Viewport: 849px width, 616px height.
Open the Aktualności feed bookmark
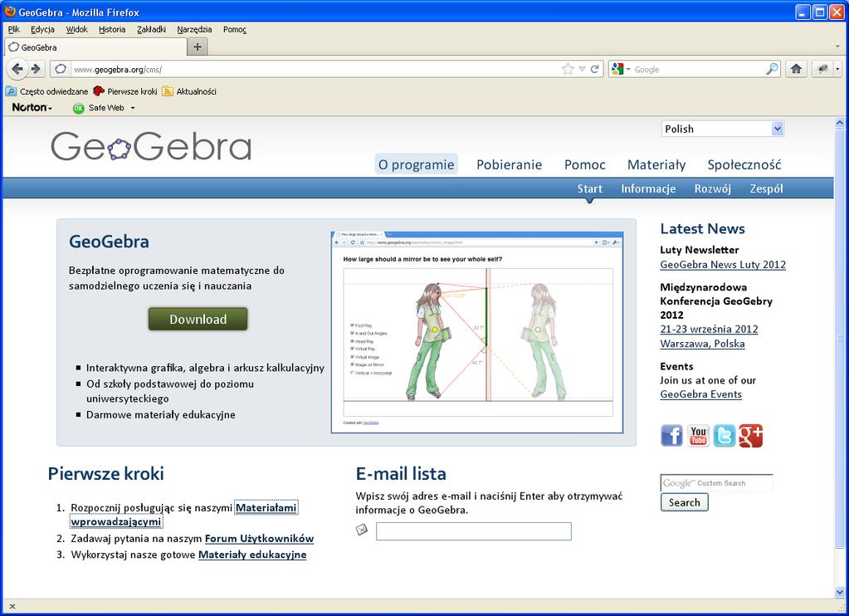click(x=189, y=91)
